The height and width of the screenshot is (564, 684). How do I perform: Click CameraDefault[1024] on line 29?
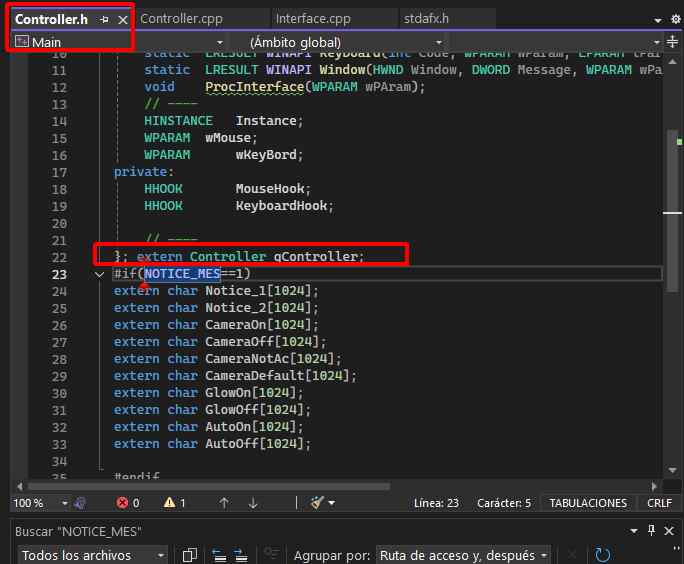coord(277,376)
